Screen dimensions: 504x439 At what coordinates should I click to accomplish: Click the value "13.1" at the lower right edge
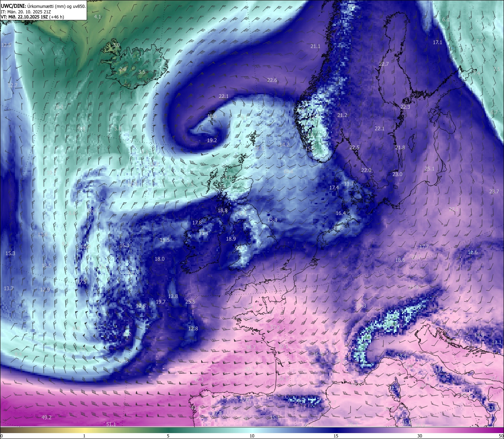pyautogui.click(x=497, y=342)
